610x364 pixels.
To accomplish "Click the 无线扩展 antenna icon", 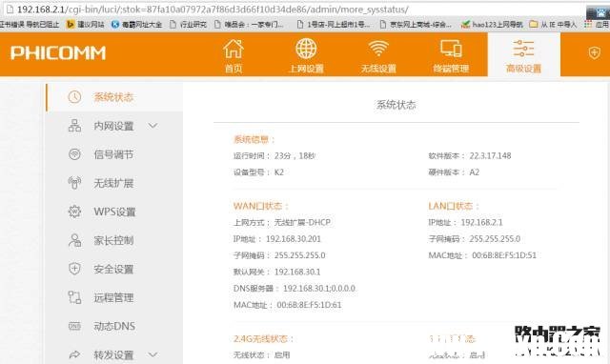I will [x=74, y=183].
